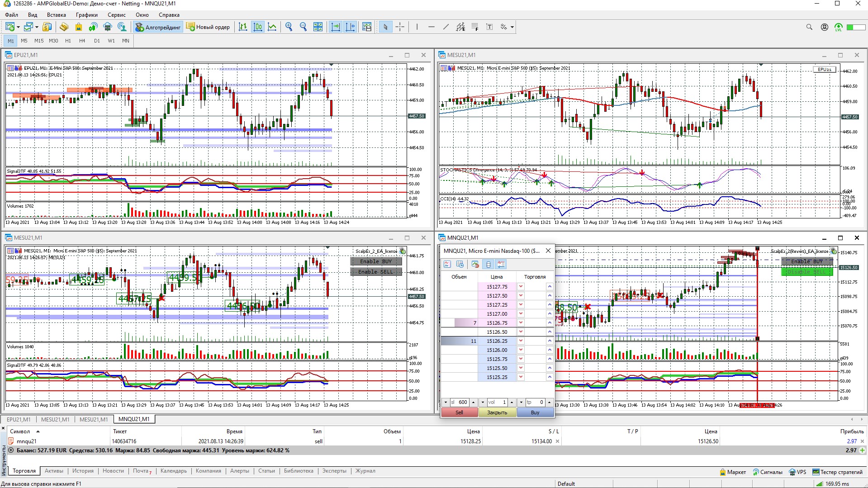Switch to the История tab
The image size is (868, 488).
83,471
